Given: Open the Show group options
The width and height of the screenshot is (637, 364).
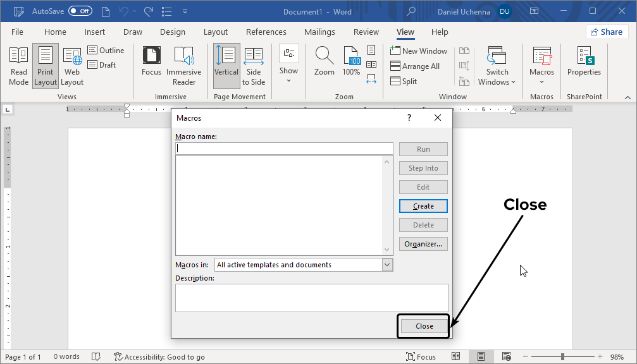Looking at the screenshot, I should [x=288, y=65].
